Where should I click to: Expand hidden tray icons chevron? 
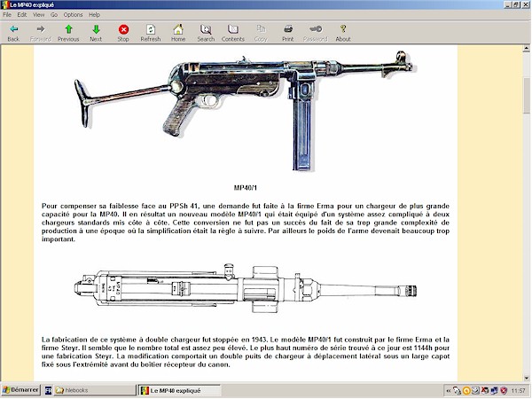coord(448,391)
